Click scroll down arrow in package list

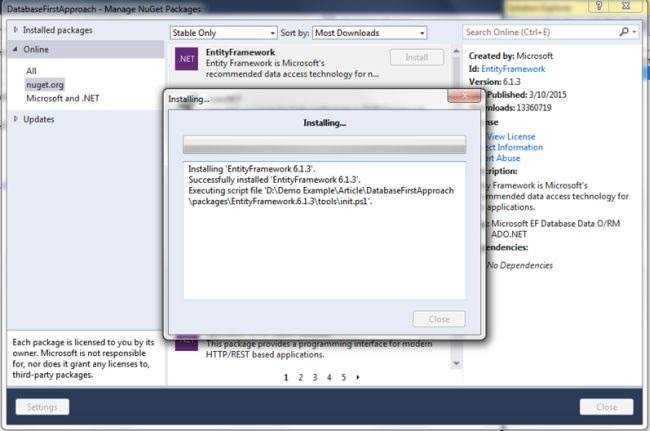coord(456,363)
